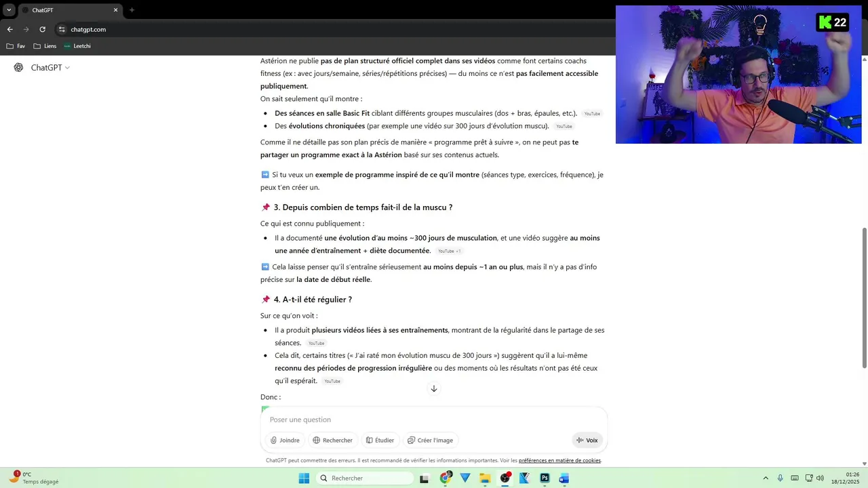Open the Fav bookmarks folder
Screen dimensions: 868x488
(x=16, y=46)
